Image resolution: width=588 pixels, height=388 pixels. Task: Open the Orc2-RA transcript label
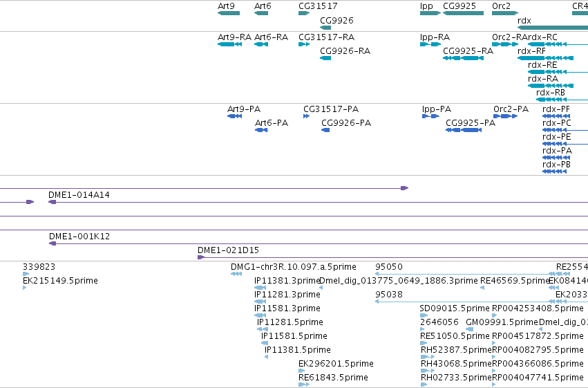(509, 37)
